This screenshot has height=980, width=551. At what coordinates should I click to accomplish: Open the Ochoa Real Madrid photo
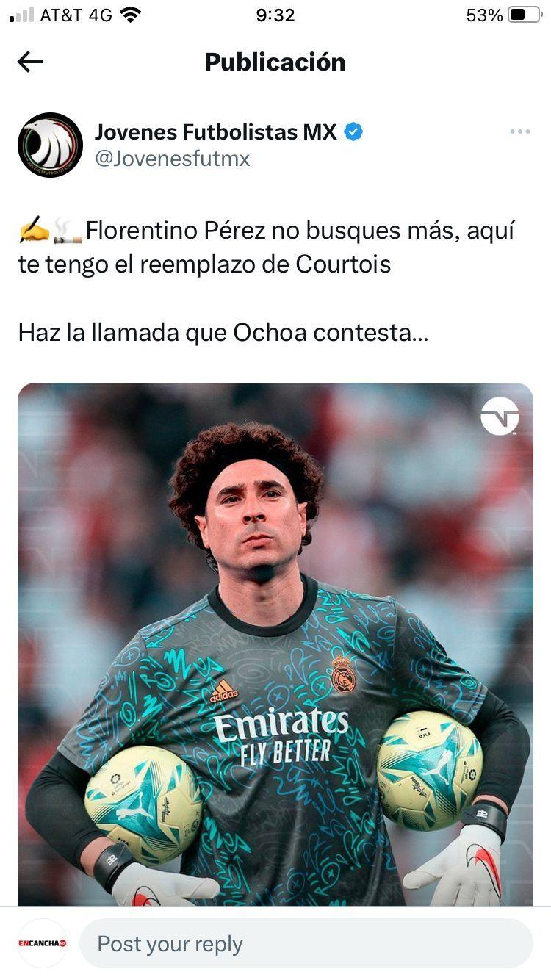(275, 644)
